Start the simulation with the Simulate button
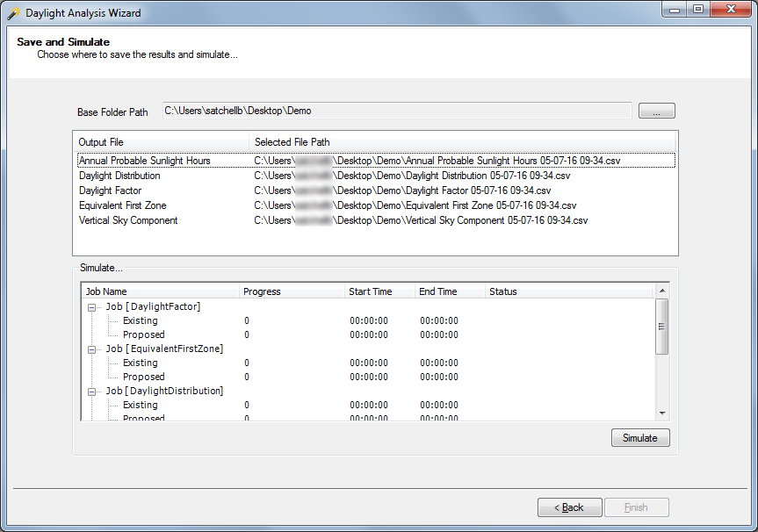 click(640, 438)
